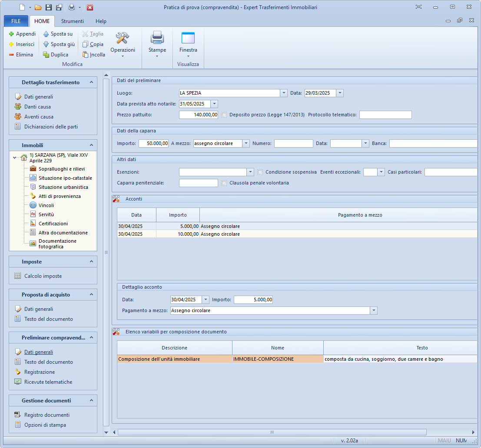
Task: Click the Duplica icon in ribbon
Action: click(x=46, y=55)
